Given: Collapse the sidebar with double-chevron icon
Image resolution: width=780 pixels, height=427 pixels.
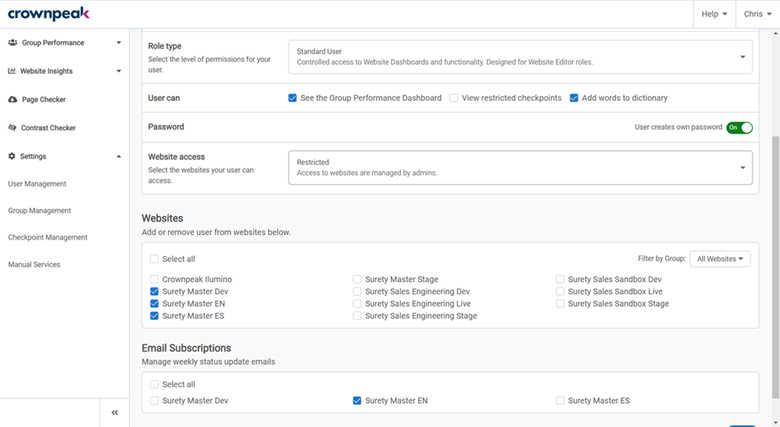Looking at the screenshot, I should click(x=114, y=413).
